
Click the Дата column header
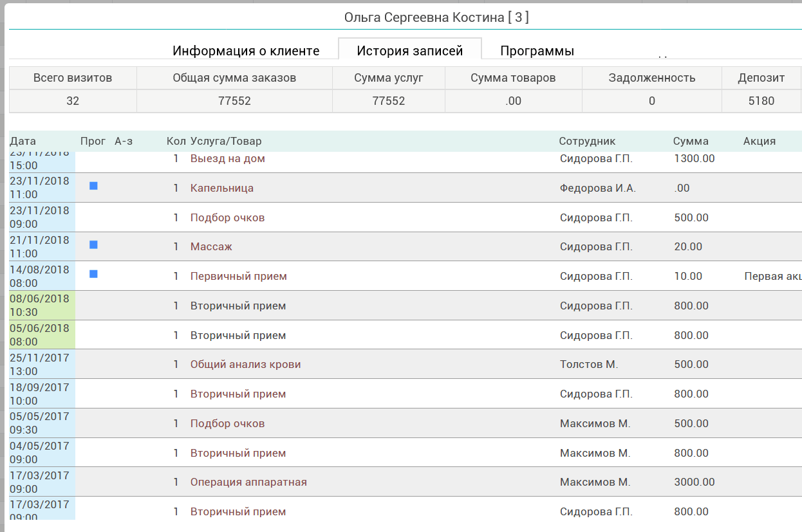coord(23,141)
